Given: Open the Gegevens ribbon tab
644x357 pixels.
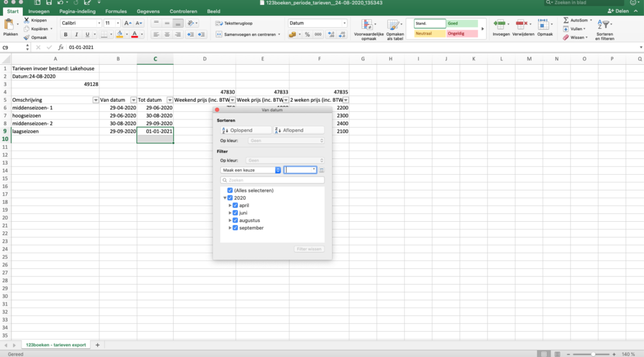Looking at the screenshot, I should [148, 11].
